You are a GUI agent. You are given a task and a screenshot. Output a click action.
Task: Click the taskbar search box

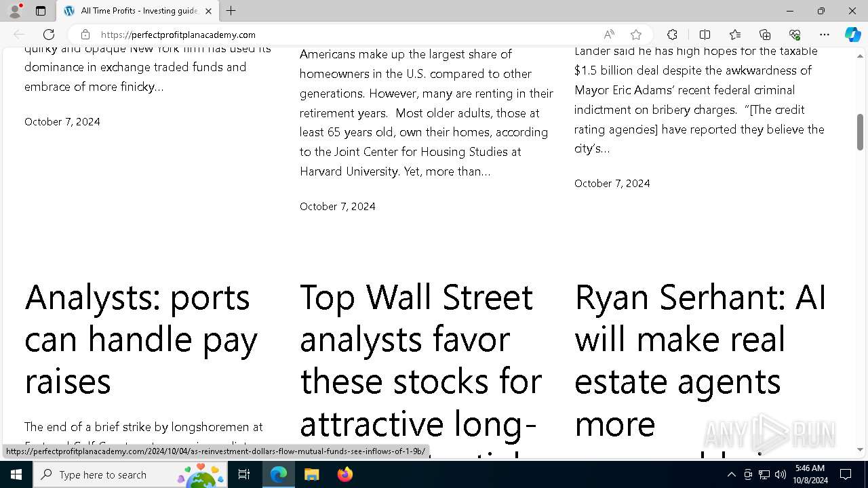tap(130, 474)
